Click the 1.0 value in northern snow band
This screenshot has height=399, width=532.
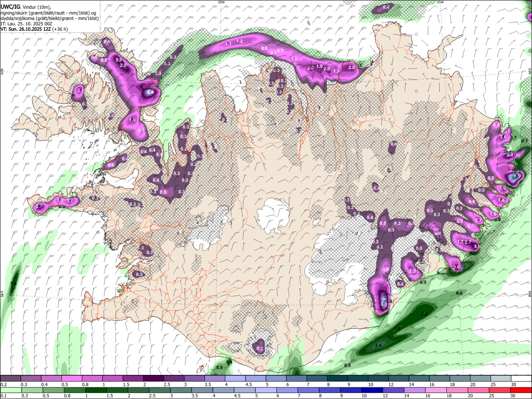(x=295, y=59)
